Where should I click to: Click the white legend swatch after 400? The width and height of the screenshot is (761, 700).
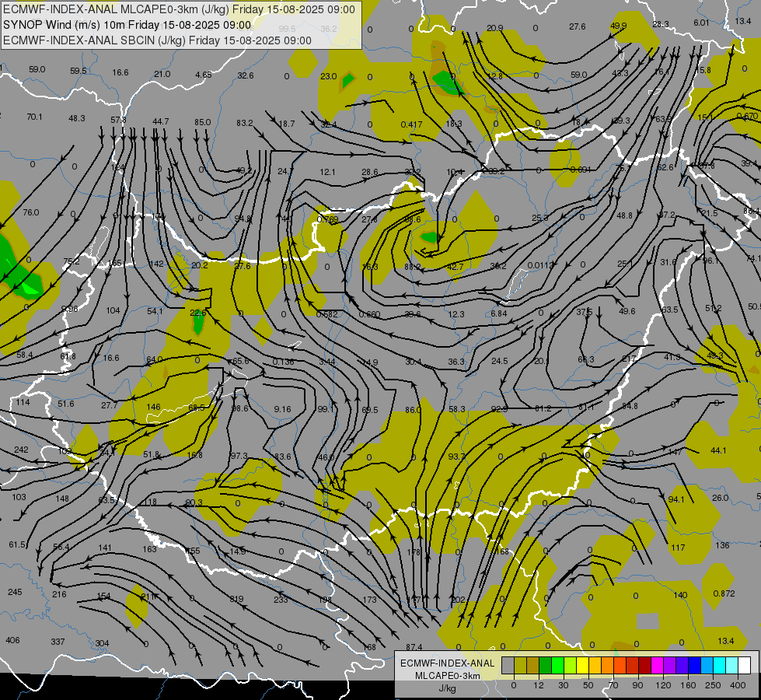pos(744,666)
